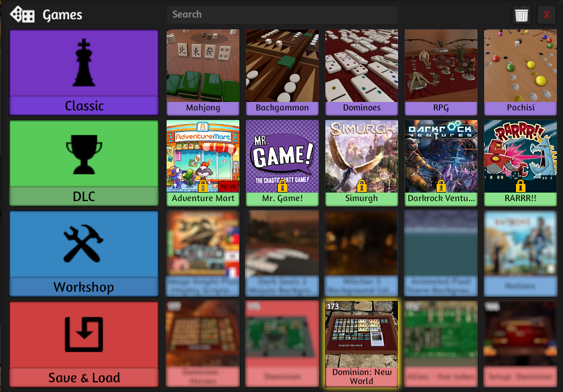Click the padlock icon on Simurgh
Viewport: 563px width, 392px height.
tap(362, 186)
